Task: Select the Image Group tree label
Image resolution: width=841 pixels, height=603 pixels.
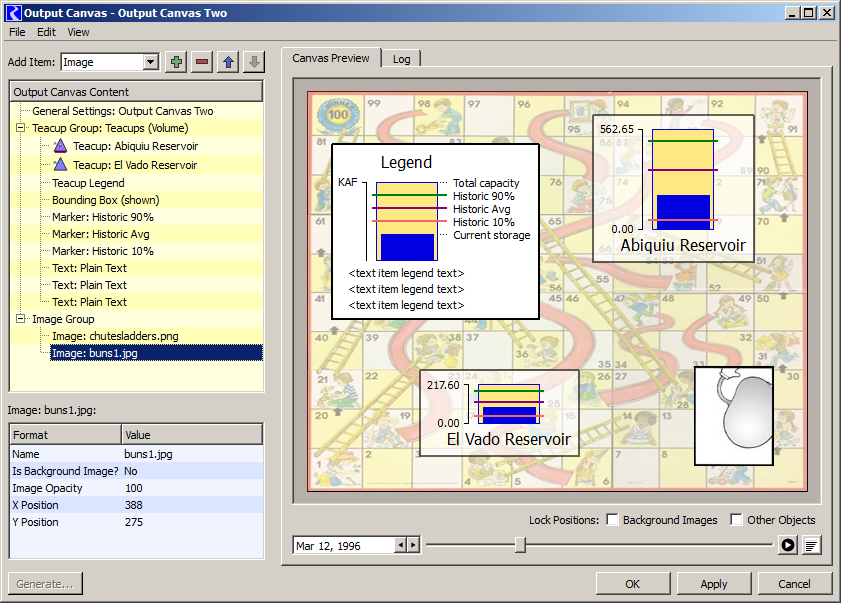Action: [x=63, y=319]
